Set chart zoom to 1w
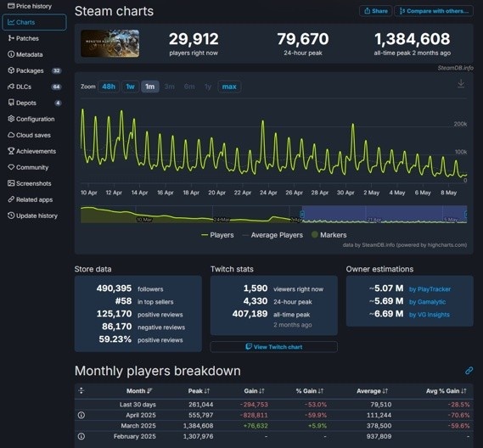483x448 pixels. tap(130, 87)
